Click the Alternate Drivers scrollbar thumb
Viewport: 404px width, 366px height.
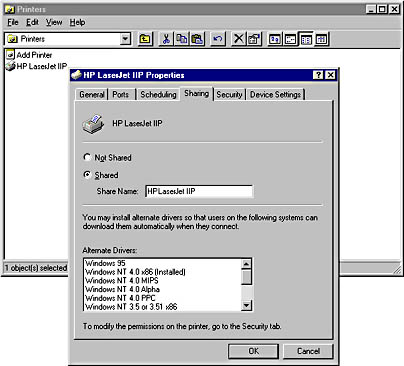tap(246, 277)
